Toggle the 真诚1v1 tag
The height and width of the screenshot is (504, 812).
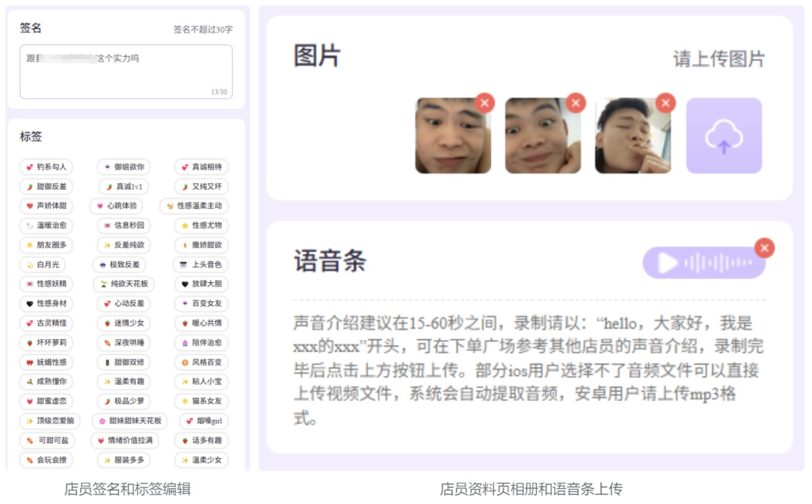coord(124,187)
